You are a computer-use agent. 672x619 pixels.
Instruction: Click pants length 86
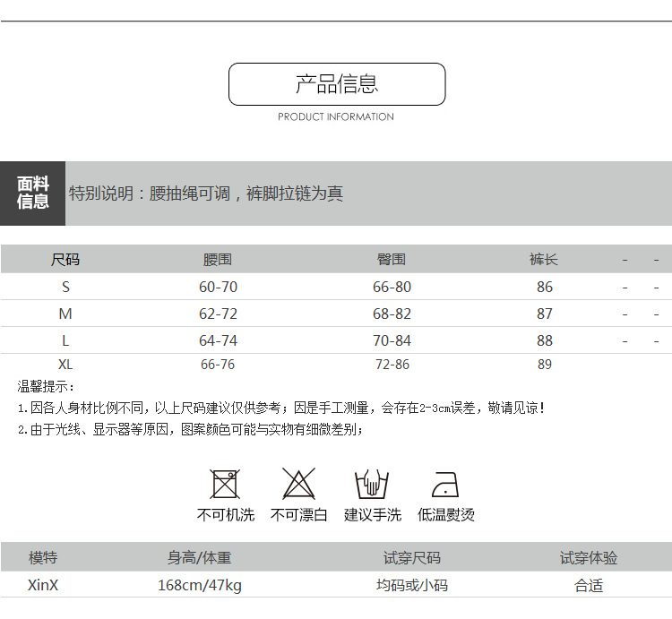tap(545, 287)
